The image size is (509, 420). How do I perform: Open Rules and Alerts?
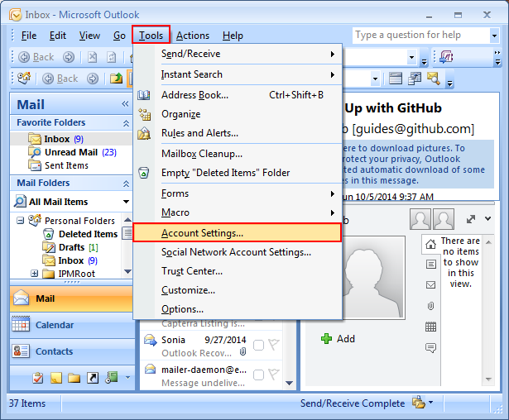click(x=238, y=133)
